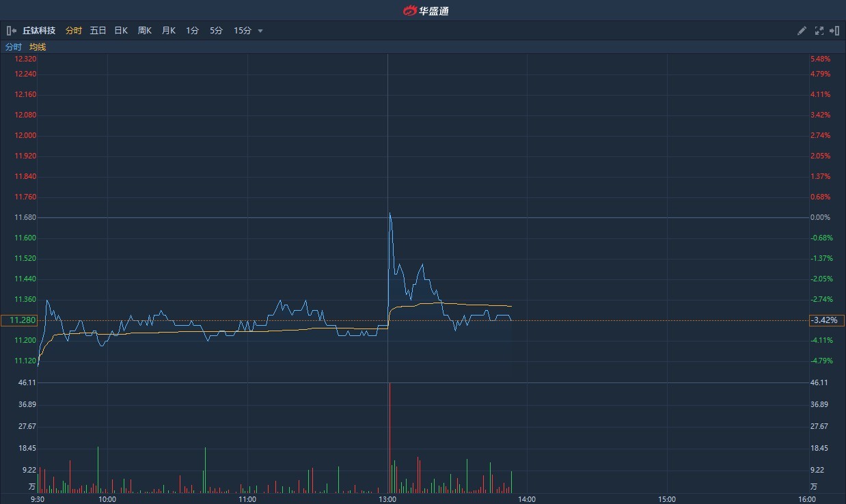Click the 13:00 timeline marker on axis
The image size is (846, 504).
click(387, 499)
